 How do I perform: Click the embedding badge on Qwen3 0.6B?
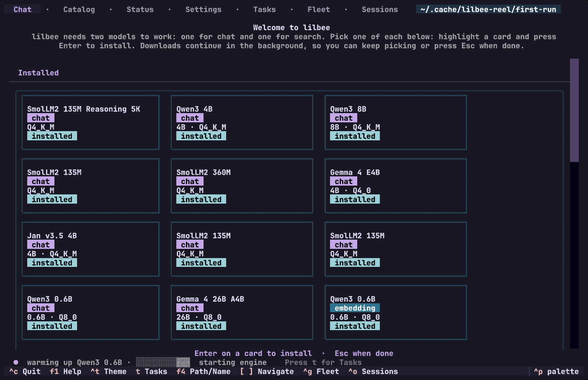pyautogui.click(x=355, y=308)
